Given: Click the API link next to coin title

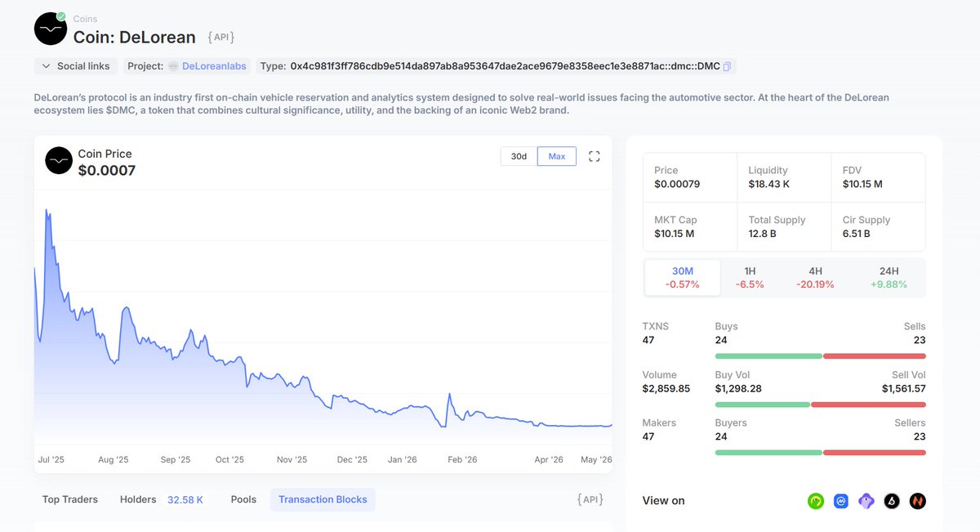Looking at the screenshot, I should [x=221, y=38].
